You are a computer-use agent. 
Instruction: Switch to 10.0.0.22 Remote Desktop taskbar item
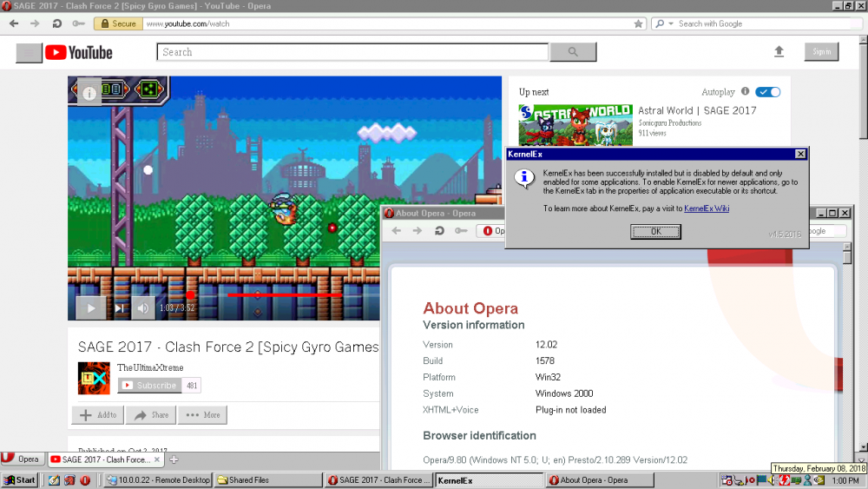click(158, 480)
